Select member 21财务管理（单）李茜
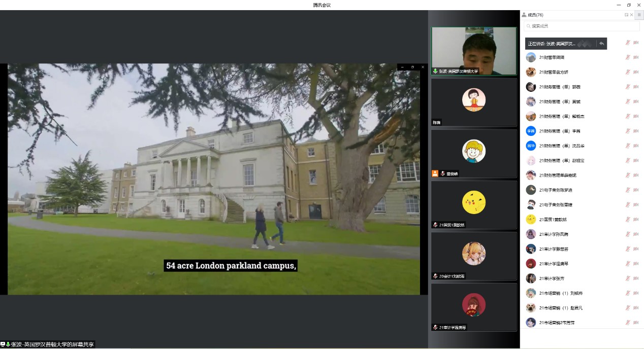The width and height of the screenshot is (644, 349). click(x=582, y=131)
